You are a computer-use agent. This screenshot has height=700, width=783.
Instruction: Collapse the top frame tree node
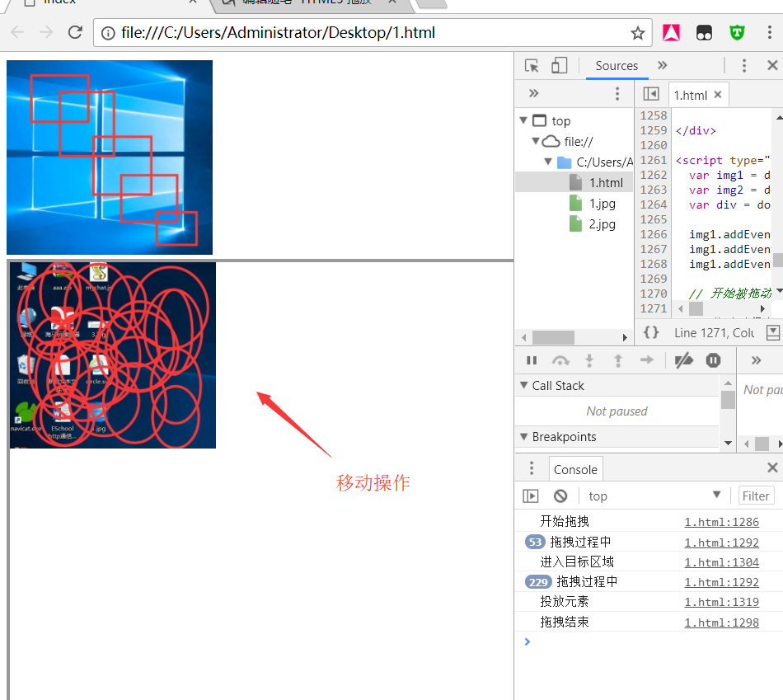524,120
